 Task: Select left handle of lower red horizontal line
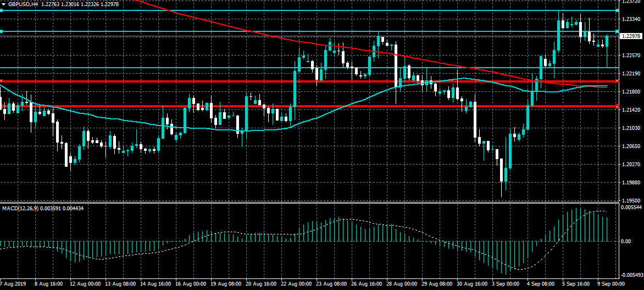tap(1, 107)
